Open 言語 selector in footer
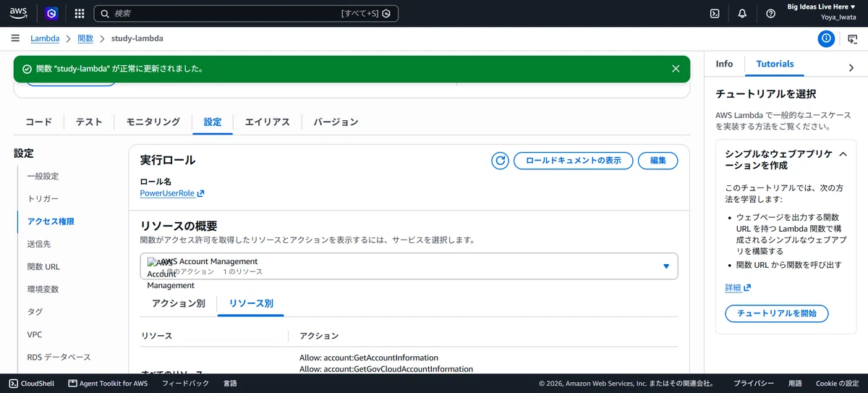The image size is (868, 393). pos(230,384)
